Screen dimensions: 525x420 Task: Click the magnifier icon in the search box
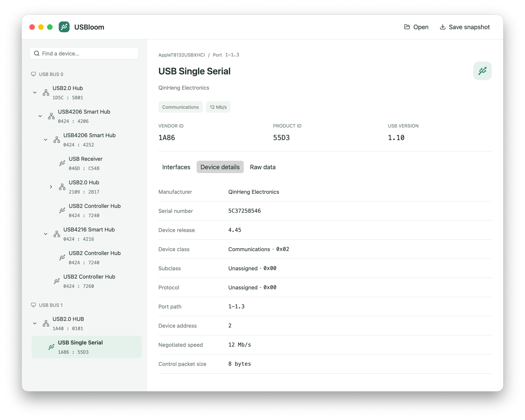pos(37,53)
